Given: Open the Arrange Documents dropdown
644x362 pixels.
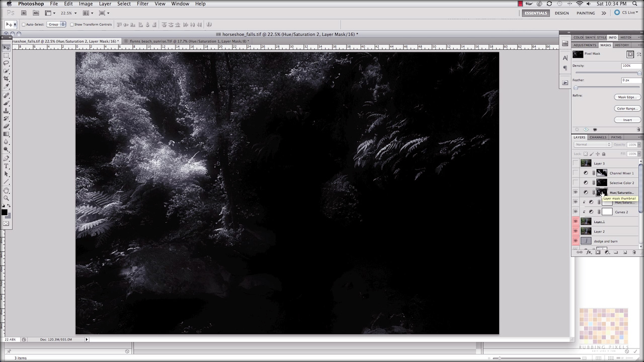Looking at the screenshot, I should click(88, 13).
